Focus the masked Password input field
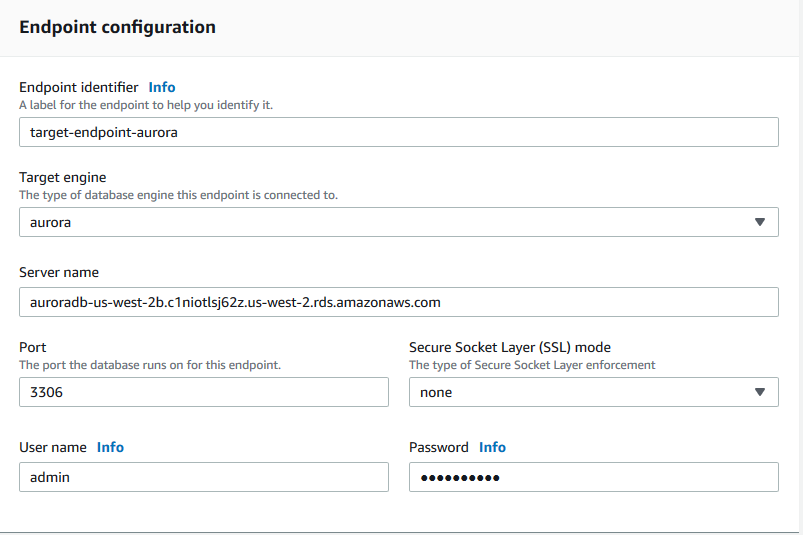 (593, 477)
